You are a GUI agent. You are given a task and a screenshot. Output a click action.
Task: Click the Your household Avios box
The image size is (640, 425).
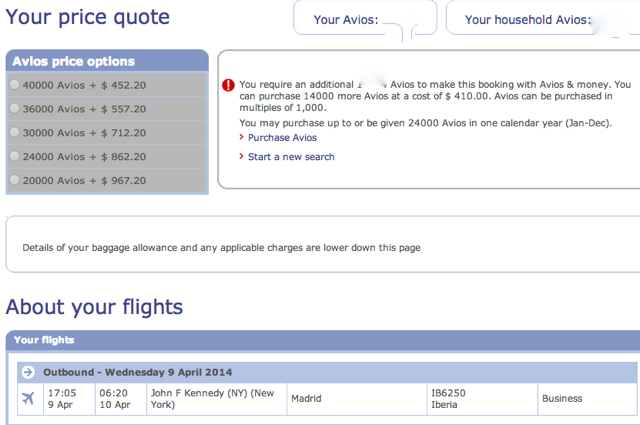[x=543, y=18]
